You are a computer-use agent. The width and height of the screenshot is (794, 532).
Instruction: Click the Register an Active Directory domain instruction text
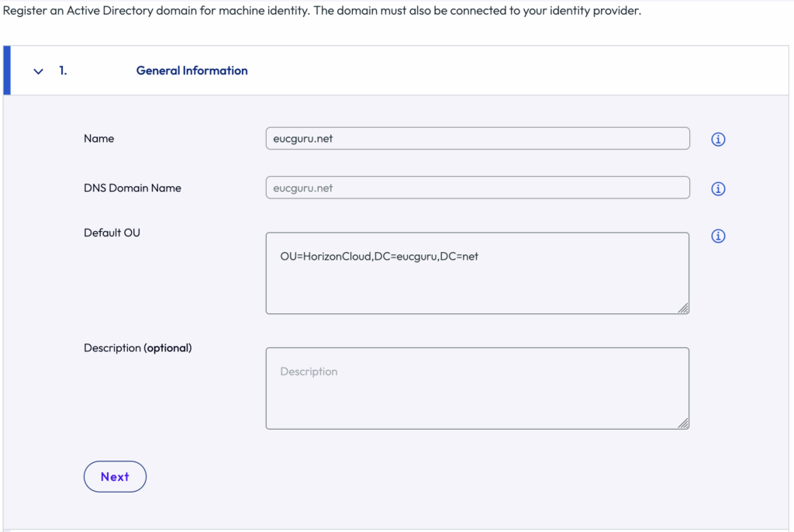pyautogui.click(x=322, y=12)
